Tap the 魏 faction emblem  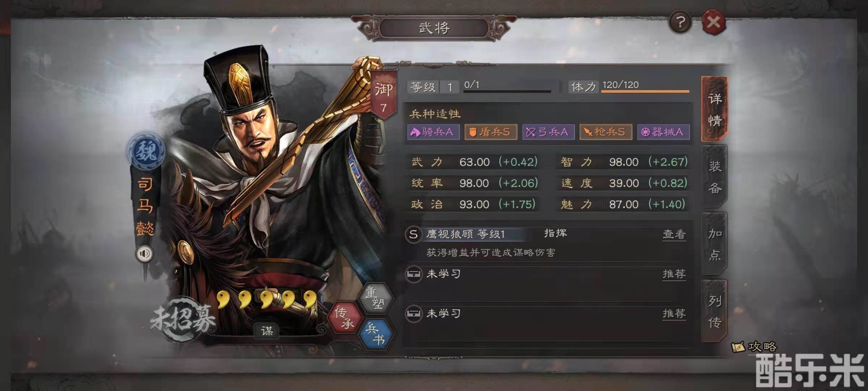[146, 151]
